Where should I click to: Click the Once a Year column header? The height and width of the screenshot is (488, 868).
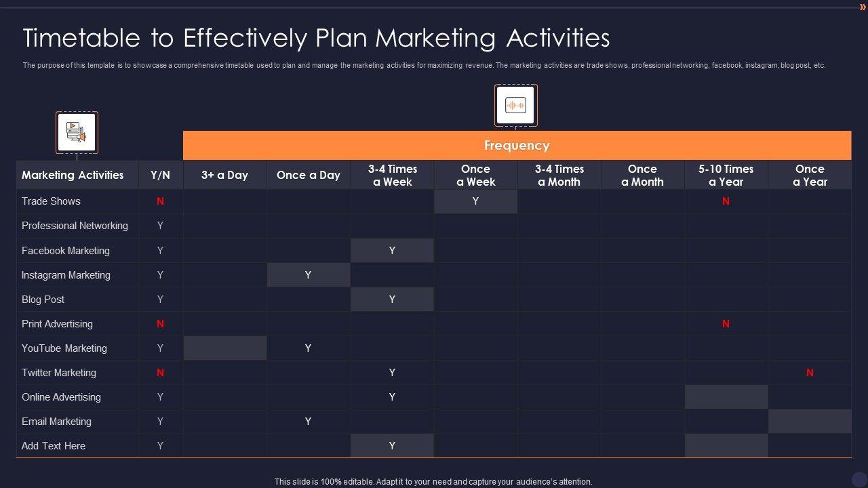tap(810, 175)
